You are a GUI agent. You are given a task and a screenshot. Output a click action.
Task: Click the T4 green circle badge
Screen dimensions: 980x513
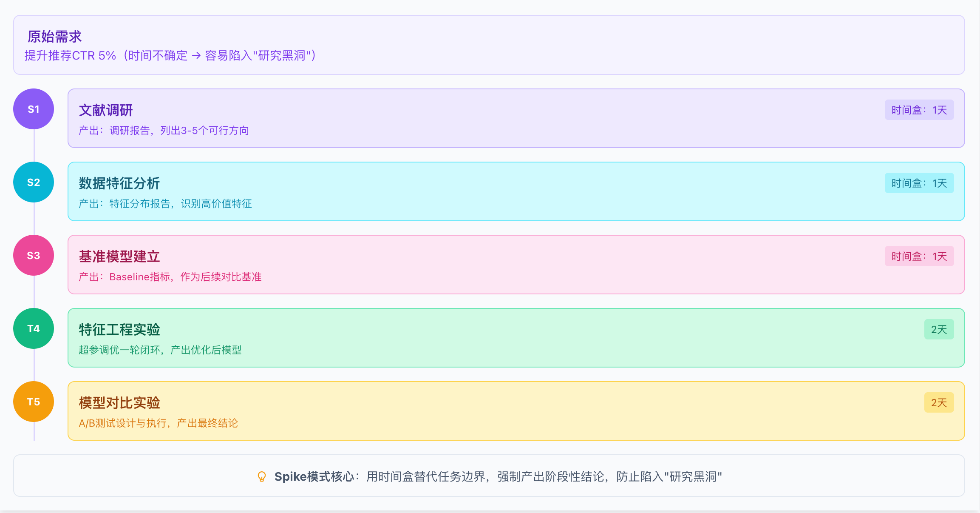pos(33,328)
